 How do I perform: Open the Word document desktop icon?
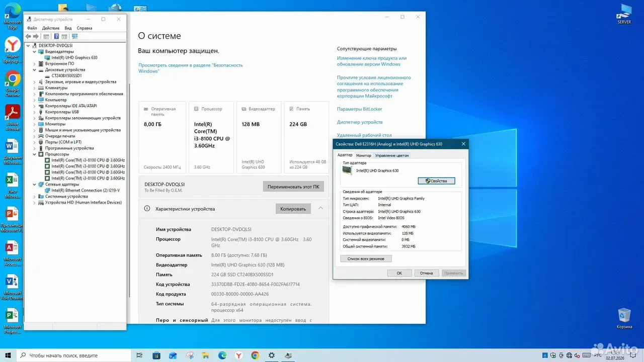click(13, 152)
